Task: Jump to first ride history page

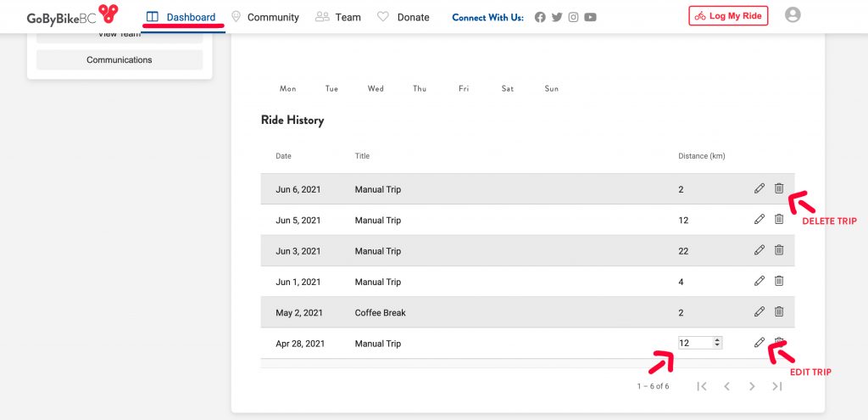Action: coord(702,386)
